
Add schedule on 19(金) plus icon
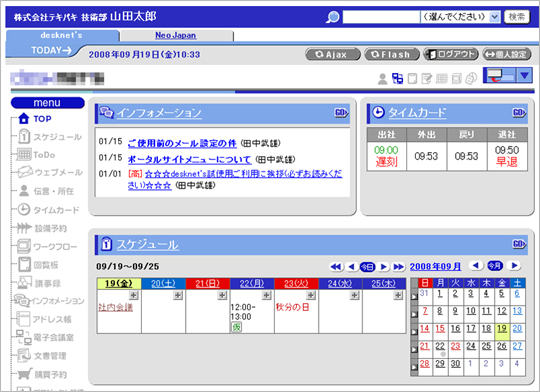(x=134, y=295)
